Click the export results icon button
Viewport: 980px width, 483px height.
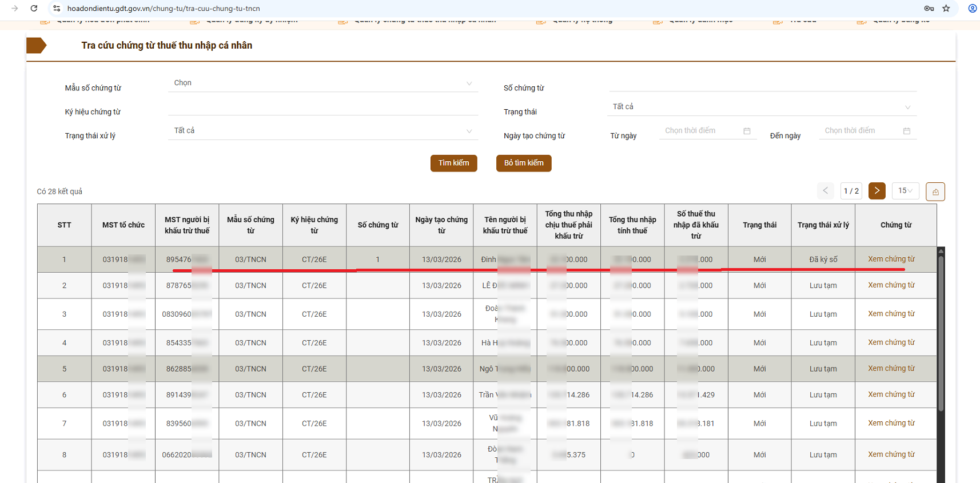tap(935, 191)
